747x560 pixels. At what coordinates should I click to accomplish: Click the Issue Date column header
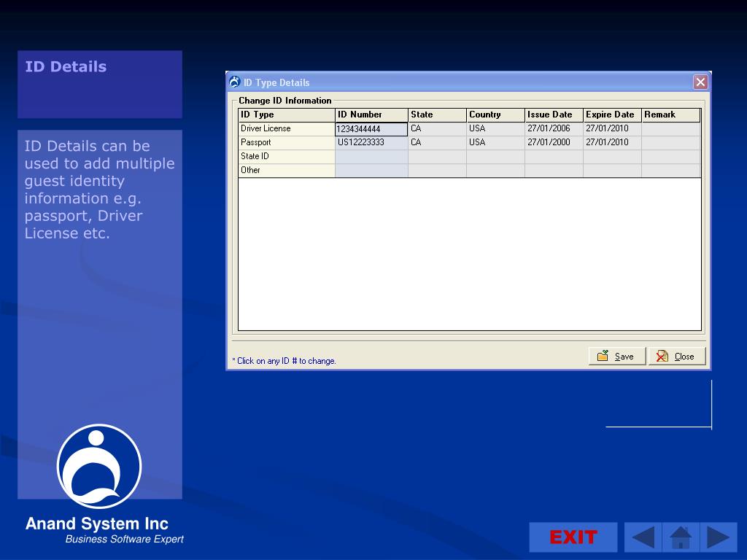(554, 114)
